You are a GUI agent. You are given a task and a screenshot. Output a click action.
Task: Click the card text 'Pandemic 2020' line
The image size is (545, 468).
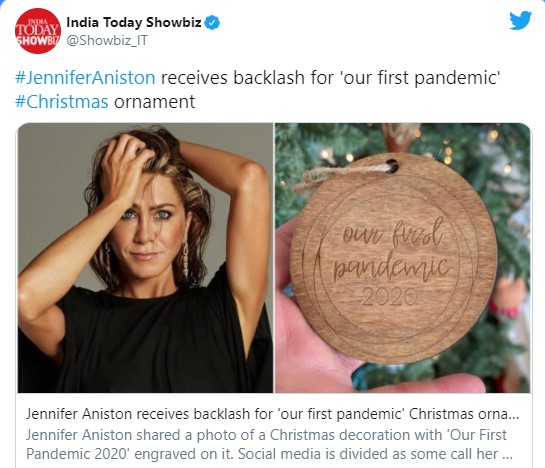tap(77, 454)
